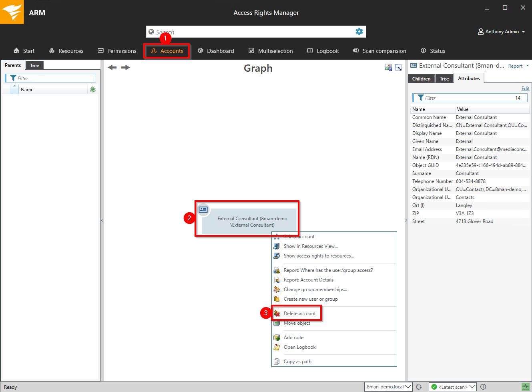This screenshot has width=532, height=392.
Task: Click the refresh icon in status bar
Action: pos(419,387)
